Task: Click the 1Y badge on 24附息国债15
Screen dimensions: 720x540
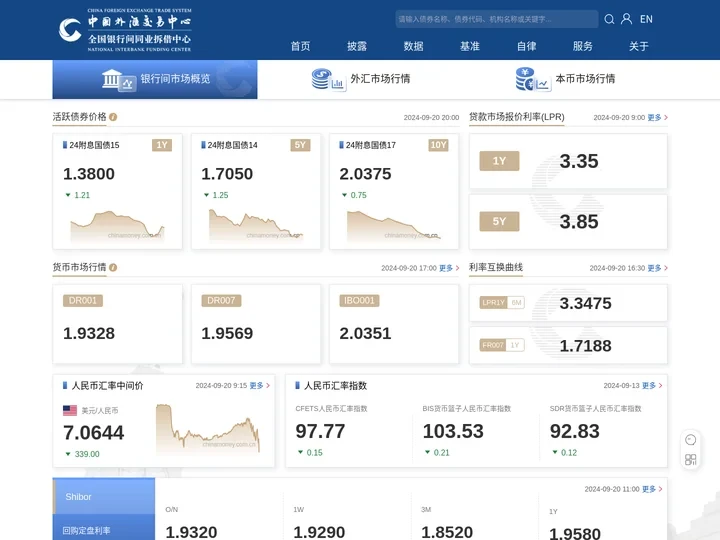Action: (x=162, y=145)
